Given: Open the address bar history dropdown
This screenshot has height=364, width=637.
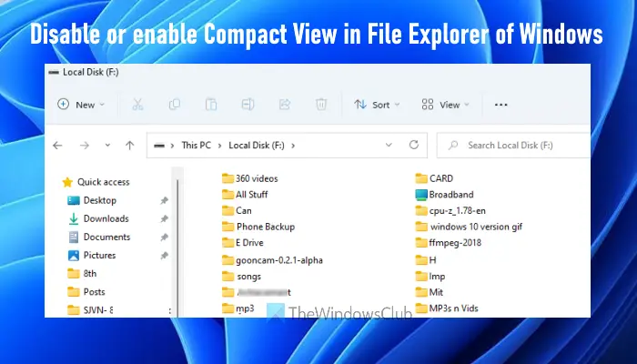Looking at the screenshot, I should [389, 145].
